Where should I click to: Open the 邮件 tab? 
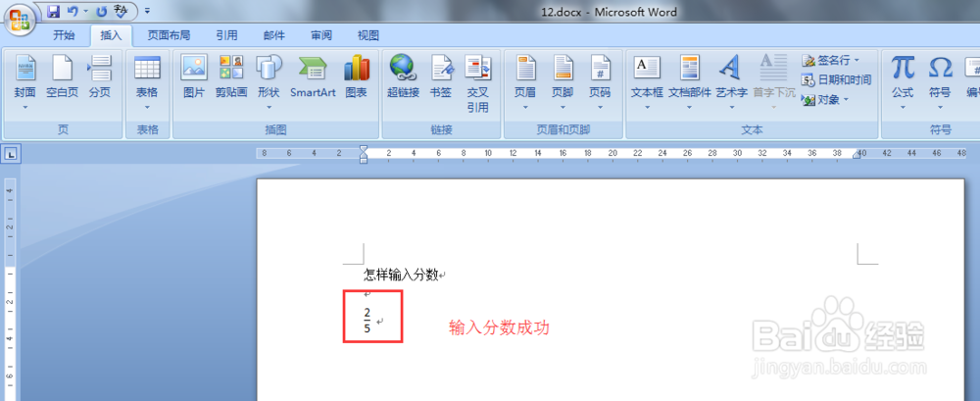click(x=273, y=35)
